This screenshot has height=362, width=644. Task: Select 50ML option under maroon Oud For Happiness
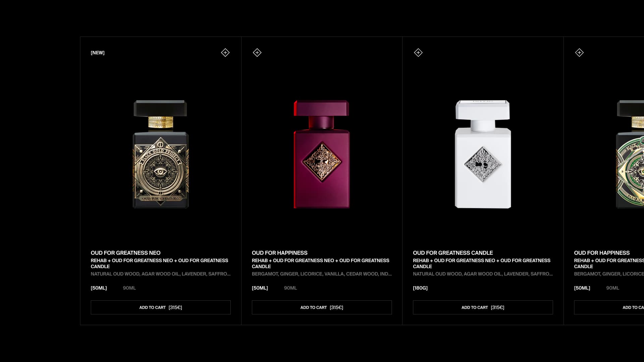pyautogui.click(x=260, y=288)
